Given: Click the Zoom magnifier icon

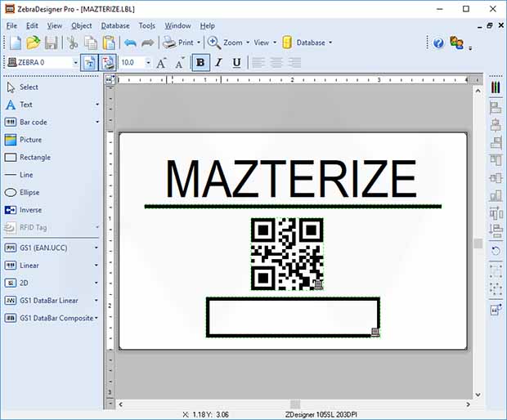Looking at the screenshot, I should (214, 42).
